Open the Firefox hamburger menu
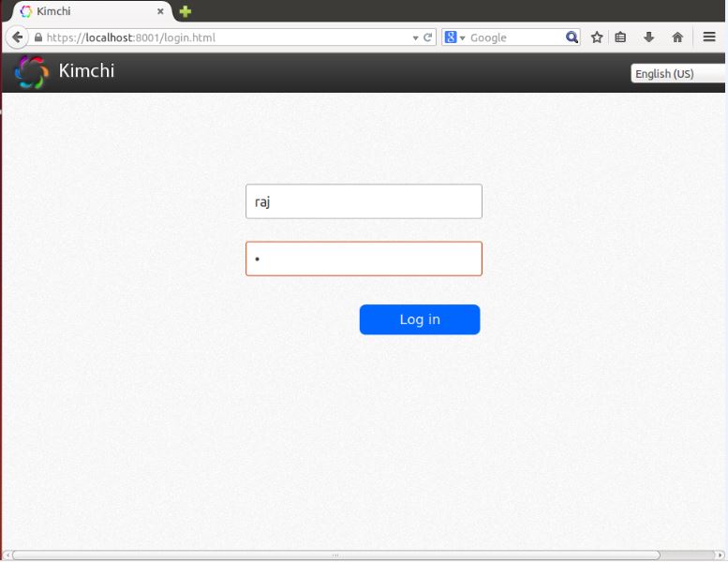728x562 pixels. click(x=709, y=37)
